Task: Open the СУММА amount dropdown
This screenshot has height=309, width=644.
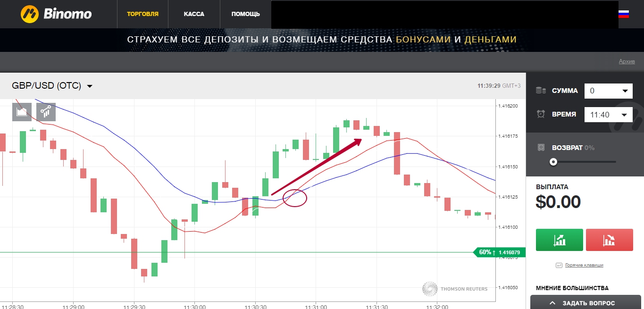Action: tap(608, 91)
